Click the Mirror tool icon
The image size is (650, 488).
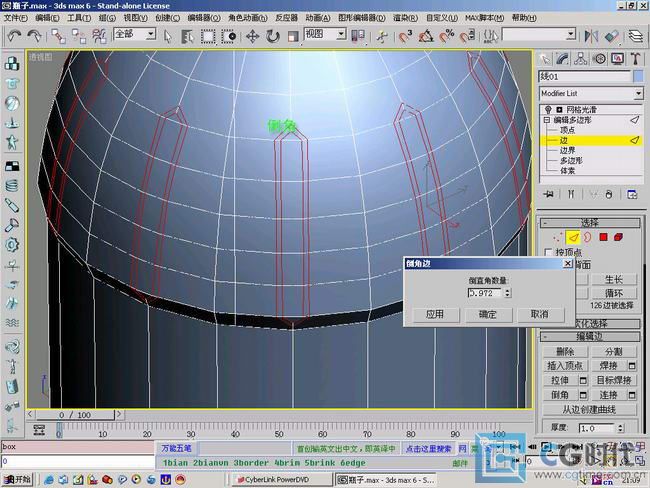pyautogui.click(x=591, y=36)
